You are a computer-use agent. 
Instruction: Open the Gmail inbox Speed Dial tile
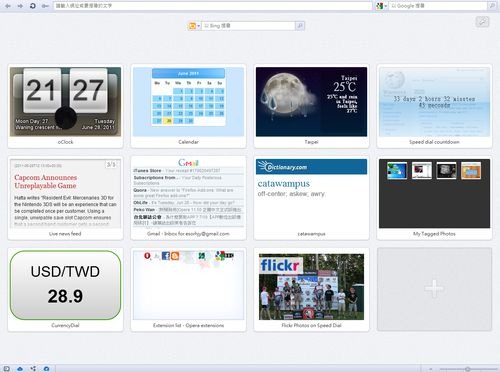tap(188, 198)
